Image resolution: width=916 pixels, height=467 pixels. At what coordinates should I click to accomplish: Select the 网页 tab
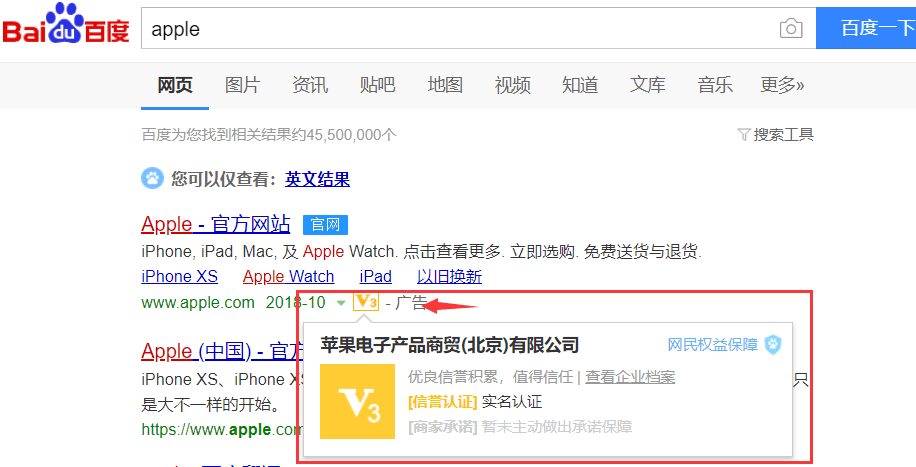(175, 85)
